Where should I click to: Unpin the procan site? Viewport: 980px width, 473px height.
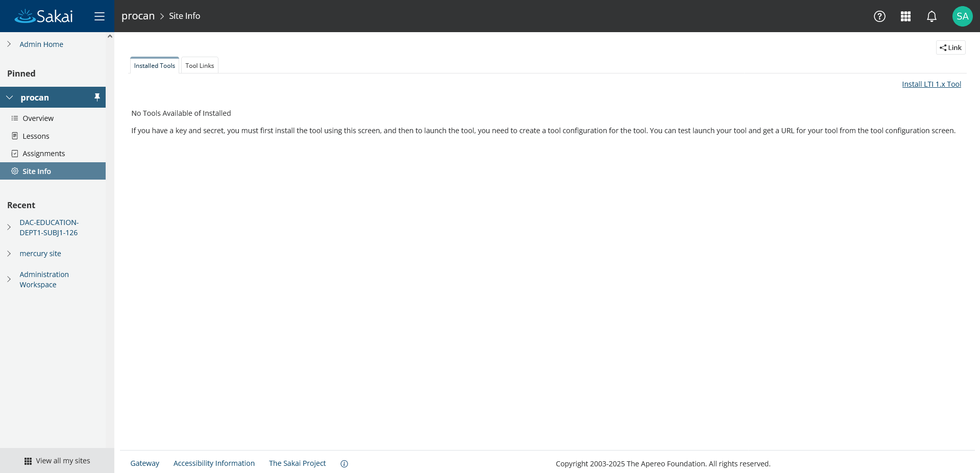[x=97, y=97]
